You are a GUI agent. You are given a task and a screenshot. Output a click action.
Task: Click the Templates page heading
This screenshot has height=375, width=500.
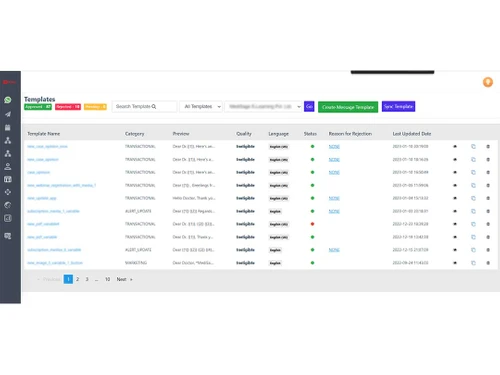coord(39,99)
